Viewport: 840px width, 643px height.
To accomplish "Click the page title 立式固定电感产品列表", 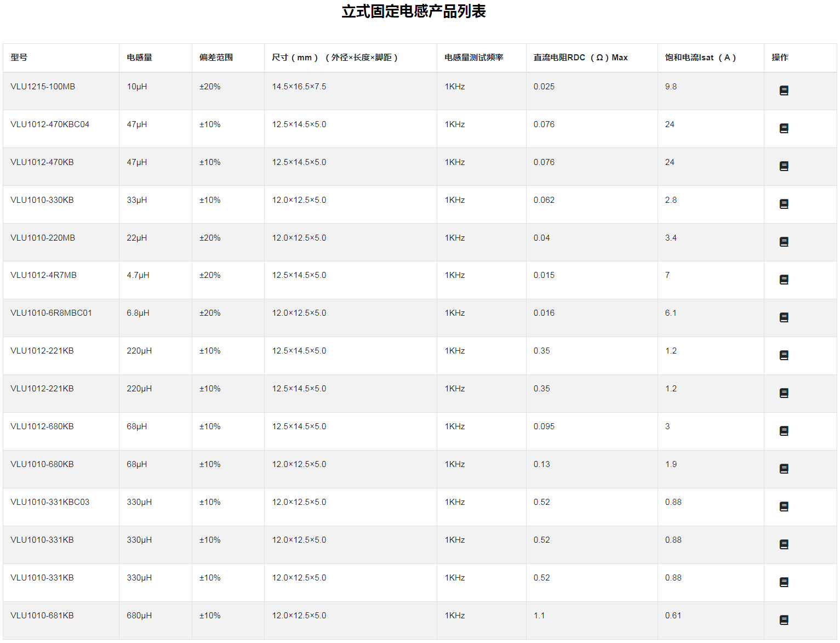I will pyautogui.click(x=414, y=12).
